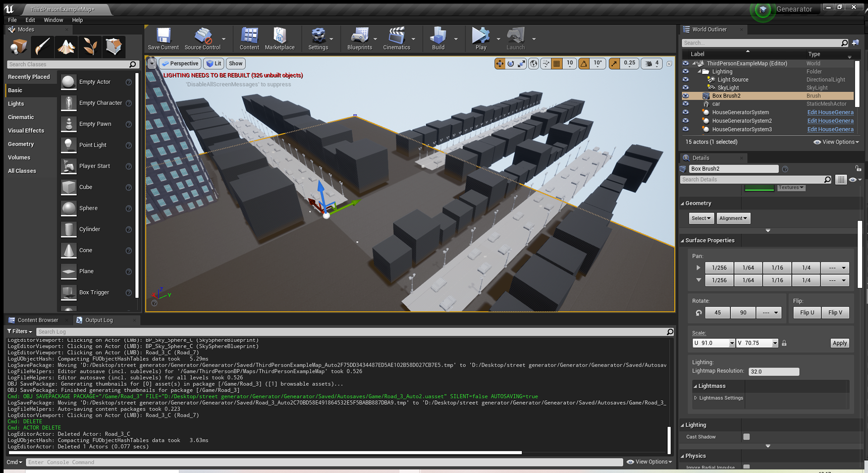Open the Edit menu

(x=30, y=20)
